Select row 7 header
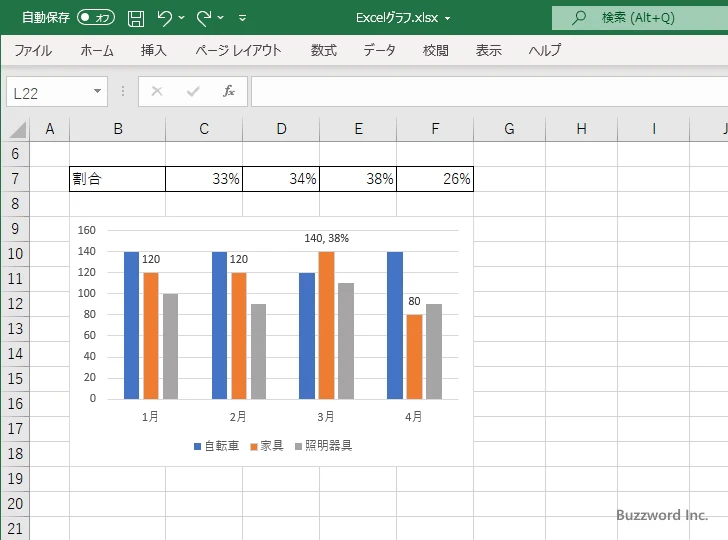This screenshot has height=540, width=728. point(15,179)
